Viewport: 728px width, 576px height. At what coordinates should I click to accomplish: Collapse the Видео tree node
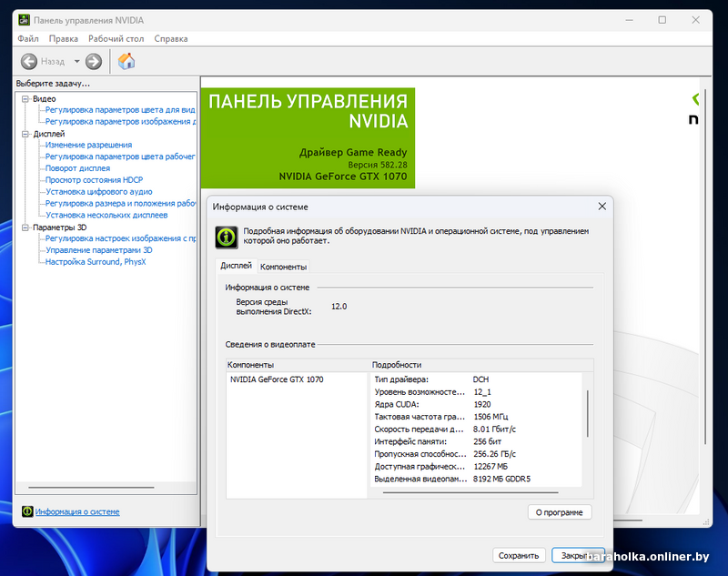25,99
